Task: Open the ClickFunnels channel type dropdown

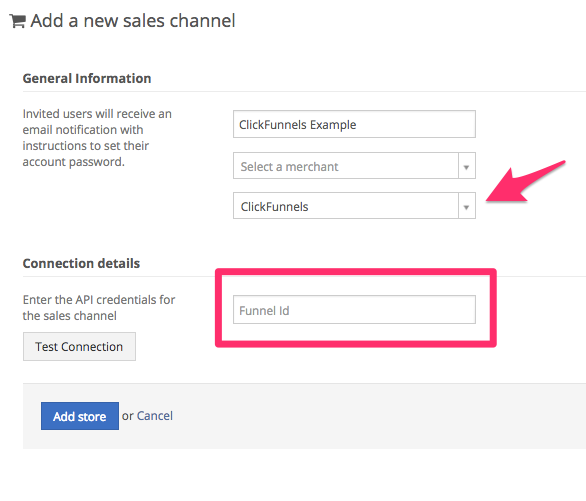Action: (x=354, y=205)
